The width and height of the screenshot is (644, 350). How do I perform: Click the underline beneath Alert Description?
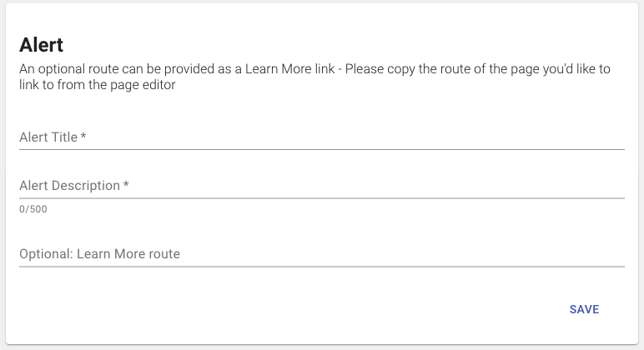(x=322, y=198)
